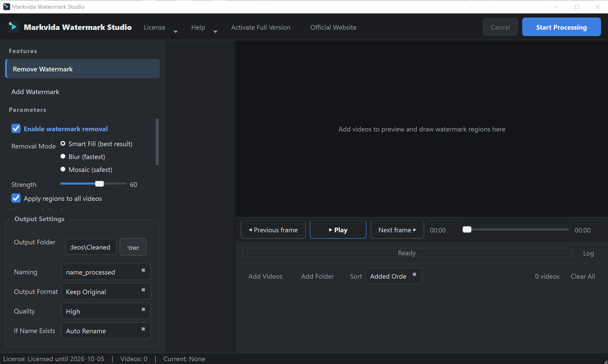Click the title bar app icon
Screen dimensions: 608x364
[x=6, y=7]
